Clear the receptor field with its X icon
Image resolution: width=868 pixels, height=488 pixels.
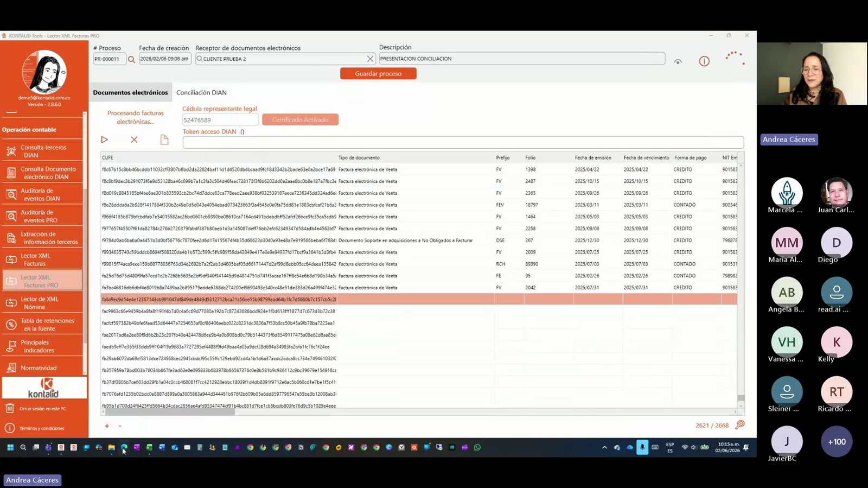tap(370, 59)
